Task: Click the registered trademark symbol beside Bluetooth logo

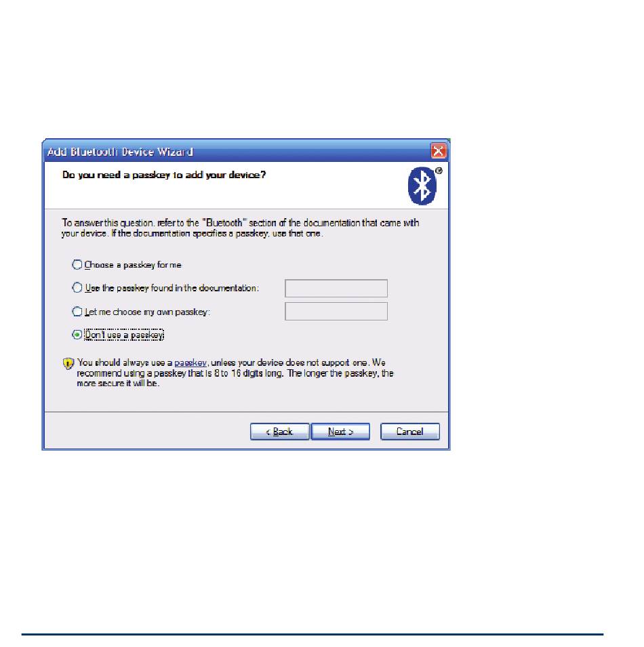Action: pyautogui.click(x=439, y=171)
